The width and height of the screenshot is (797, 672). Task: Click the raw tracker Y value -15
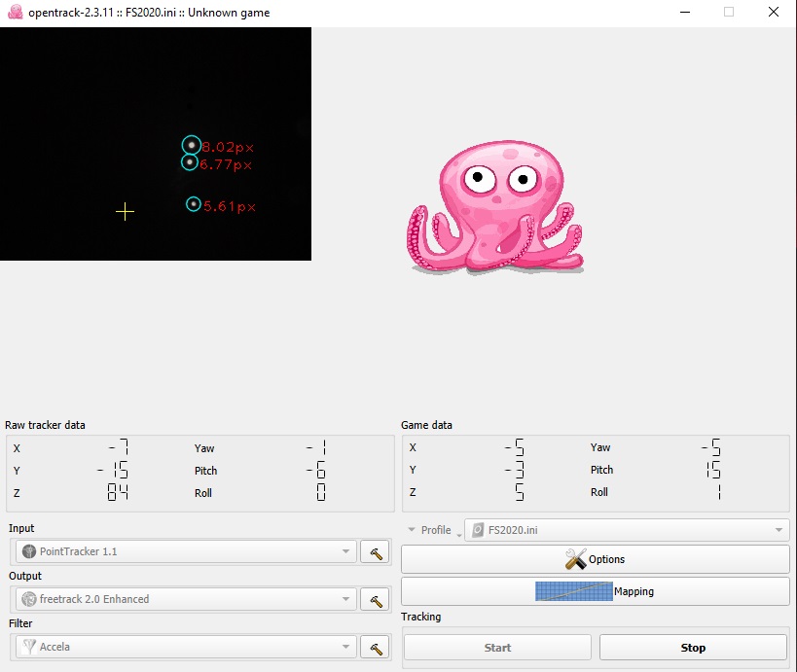point(113,470)
